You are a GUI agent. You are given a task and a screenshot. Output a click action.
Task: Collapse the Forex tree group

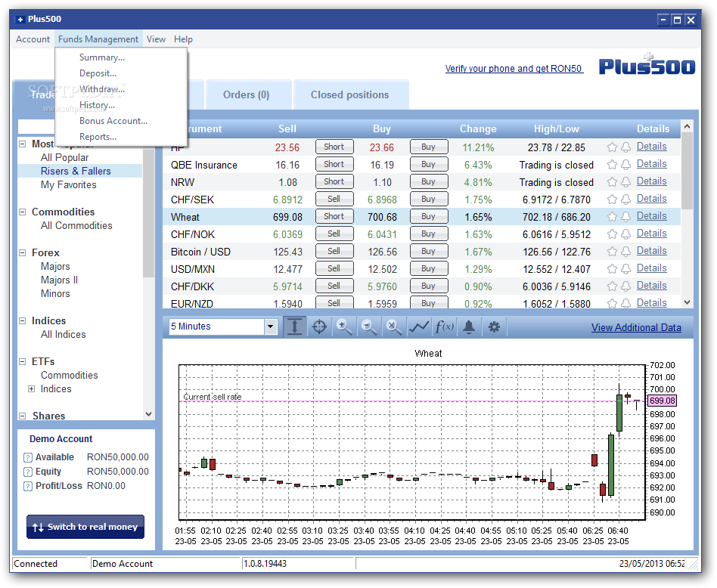(x=22, y=252)
